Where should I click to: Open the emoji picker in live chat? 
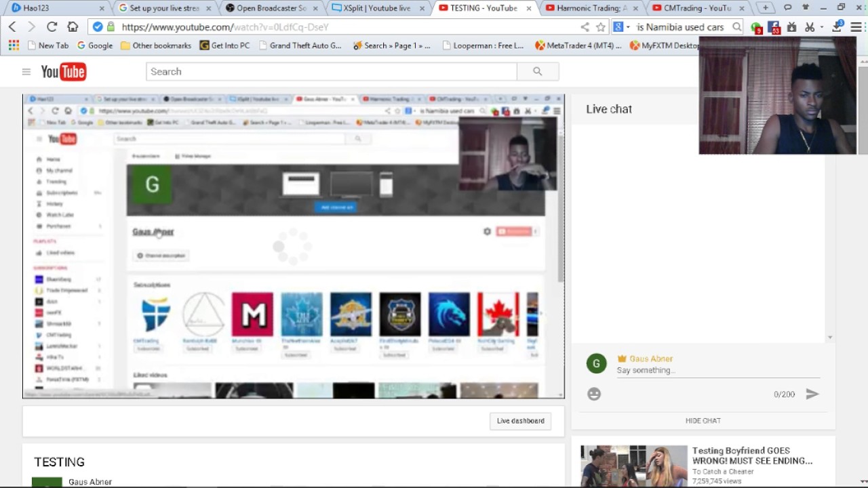click(x=594, y=394)
